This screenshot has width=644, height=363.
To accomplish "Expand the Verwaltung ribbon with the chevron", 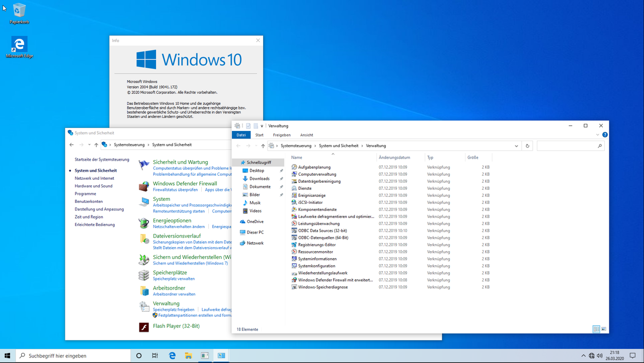I will click(598, 135).
